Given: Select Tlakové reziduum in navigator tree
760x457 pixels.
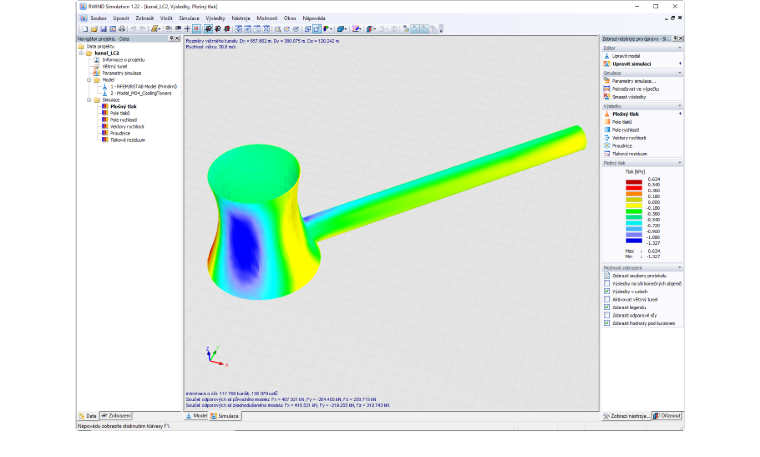Looking at the screenshot, I should (x=127, y=140).
